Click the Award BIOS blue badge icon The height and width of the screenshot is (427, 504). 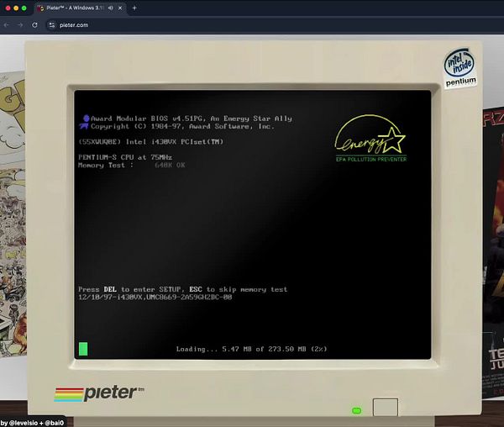point(85,122)
